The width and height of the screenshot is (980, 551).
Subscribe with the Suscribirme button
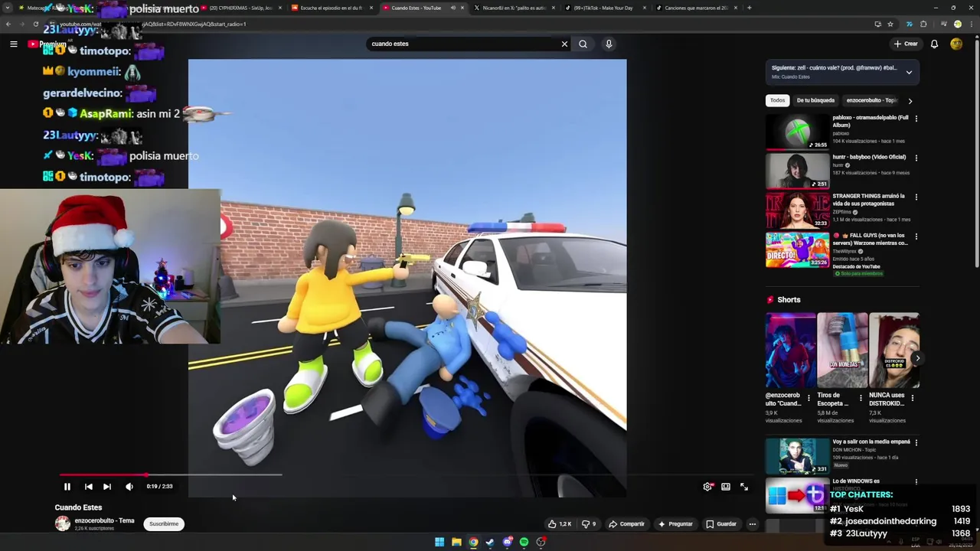[164, 524]
